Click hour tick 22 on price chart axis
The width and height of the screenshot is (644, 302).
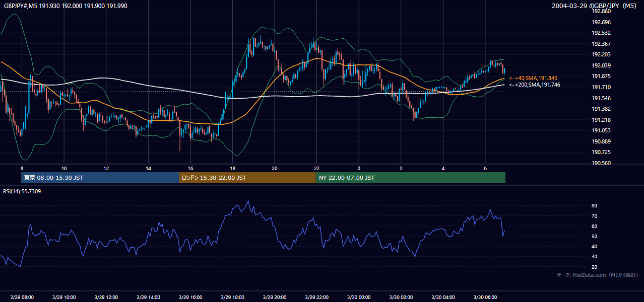coord(316,168)
